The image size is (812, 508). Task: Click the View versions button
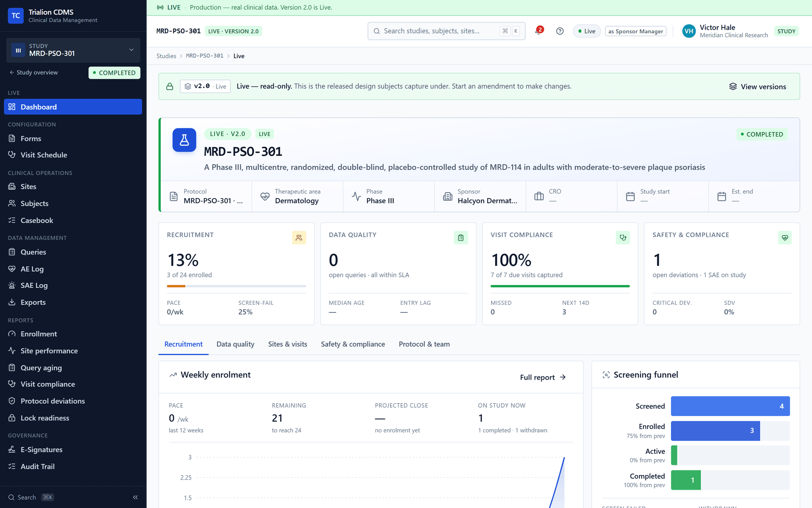click(757, 86)
